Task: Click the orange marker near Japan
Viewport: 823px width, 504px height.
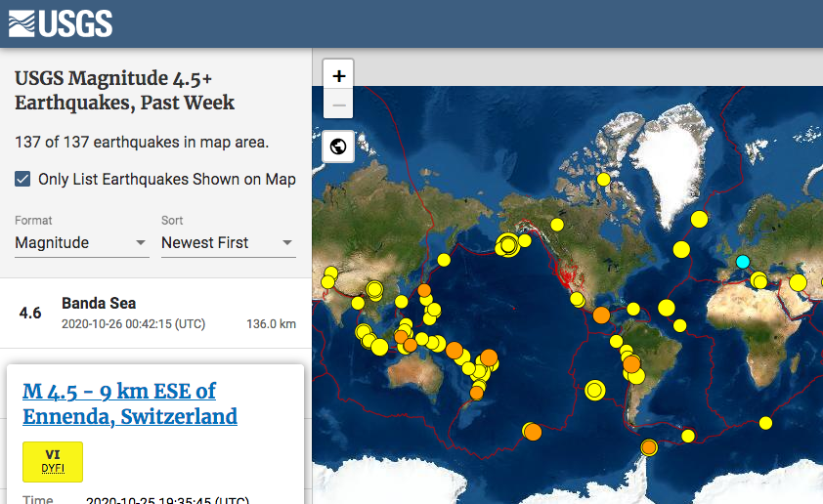Action: coord(424,290)
